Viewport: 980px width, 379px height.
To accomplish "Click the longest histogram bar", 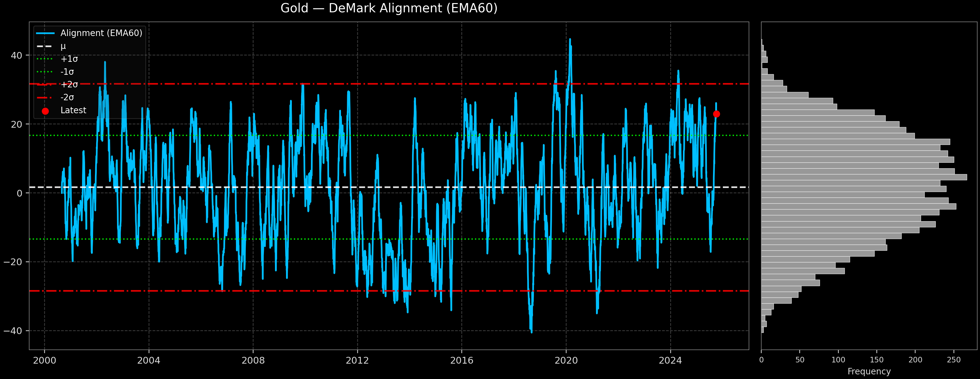I will point(864,177).
